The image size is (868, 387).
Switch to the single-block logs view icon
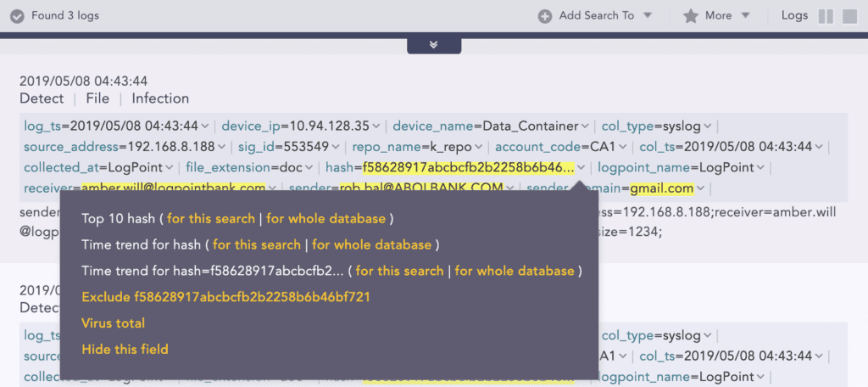click(x=849, y=16)
